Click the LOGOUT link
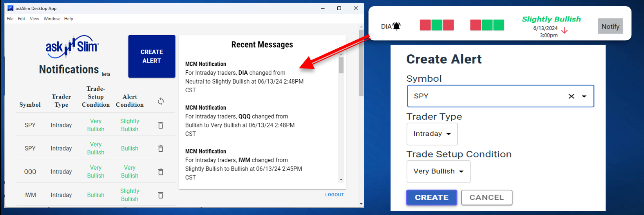 coord(335,195)
